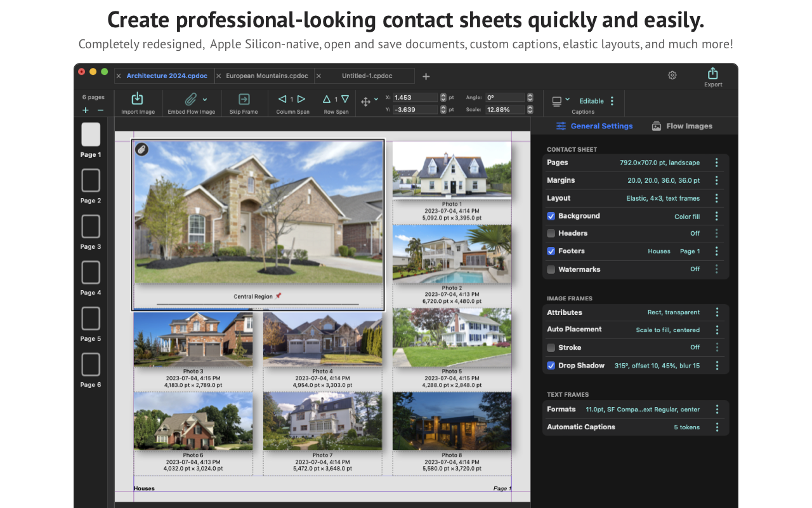Open the Attributes row options menu
This screenshot has height=508, width=812.
pos(717,312)
